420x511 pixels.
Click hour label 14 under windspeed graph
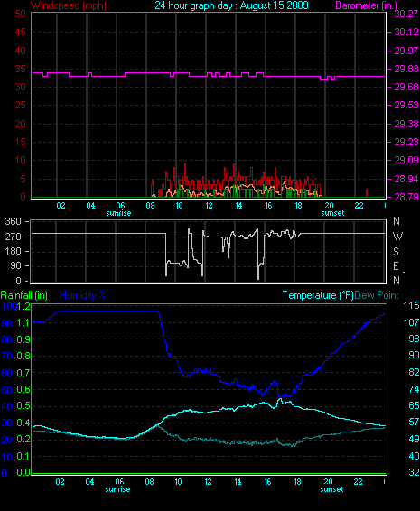coord(238,206)
